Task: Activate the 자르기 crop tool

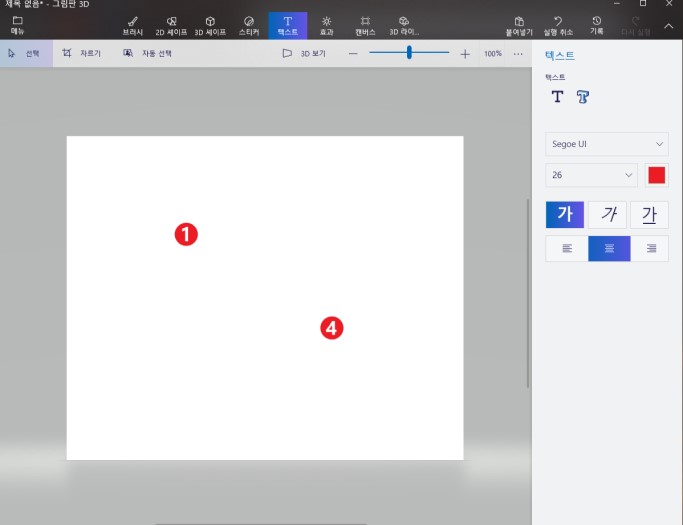Action: click(81, 53)
